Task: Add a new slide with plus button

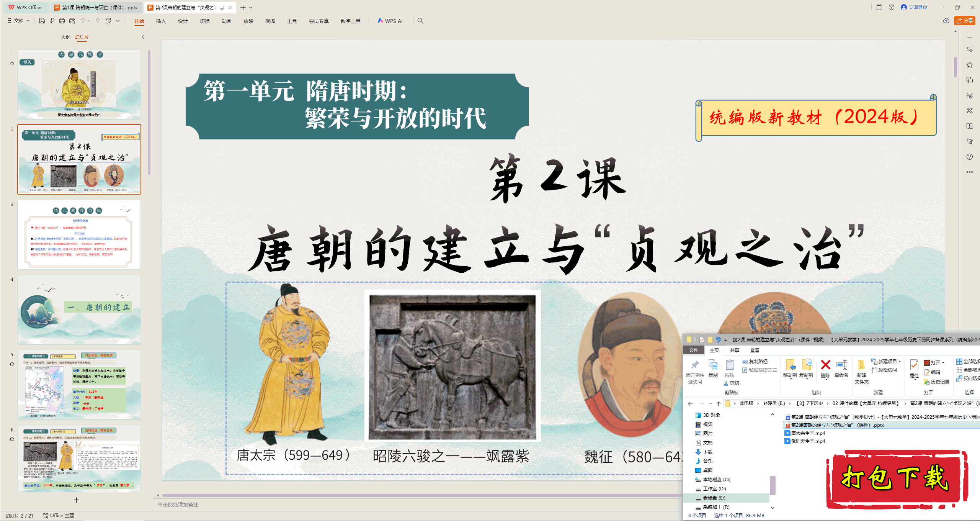Action: point(77,500)
